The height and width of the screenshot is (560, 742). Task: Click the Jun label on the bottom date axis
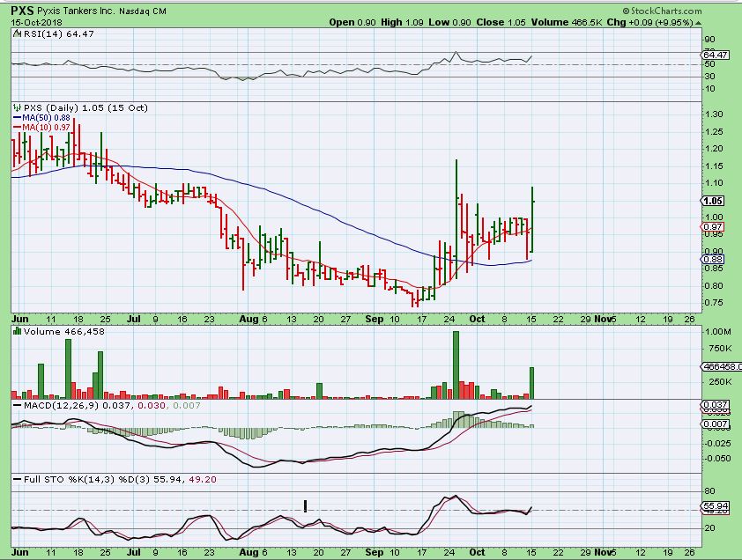[20, 552]
